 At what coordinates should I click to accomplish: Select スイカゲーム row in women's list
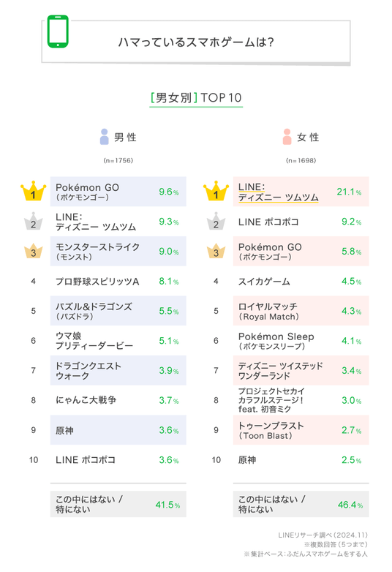tap(301, 281)
